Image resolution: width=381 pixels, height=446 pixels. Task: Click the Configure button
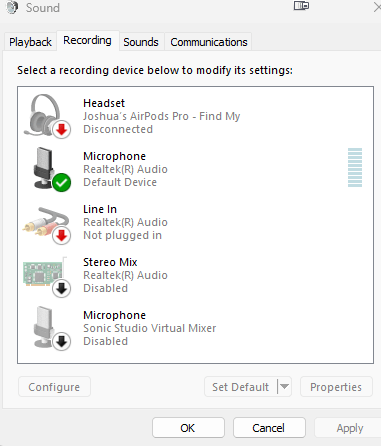click(54, 387)
